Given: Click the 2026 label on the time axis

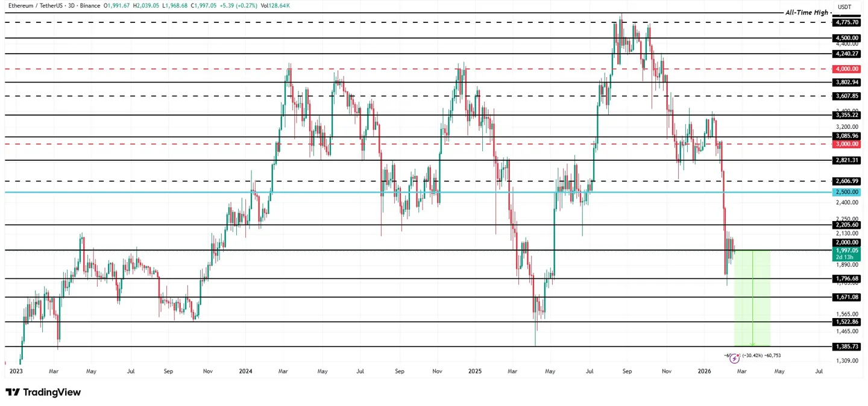Looking at the screenshot, I should coord(705,371).
